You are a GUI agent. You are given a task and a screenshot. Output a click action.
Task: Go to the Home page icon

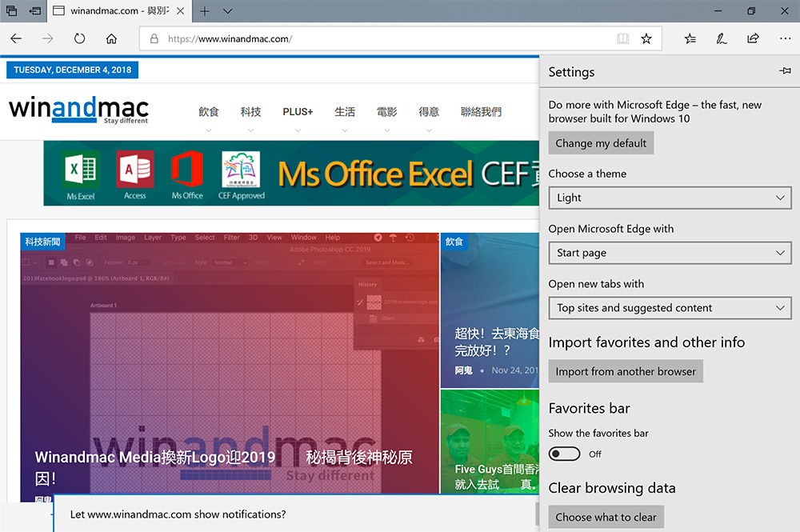[x=111, y=38]
